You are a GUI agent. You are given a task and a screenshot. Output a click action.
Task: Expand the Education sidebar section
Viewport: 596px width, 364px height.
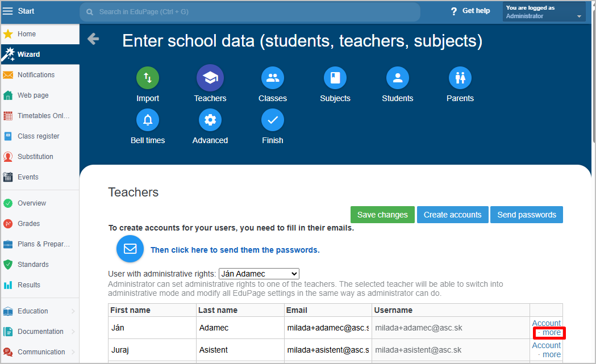click(x=40, y=311)
